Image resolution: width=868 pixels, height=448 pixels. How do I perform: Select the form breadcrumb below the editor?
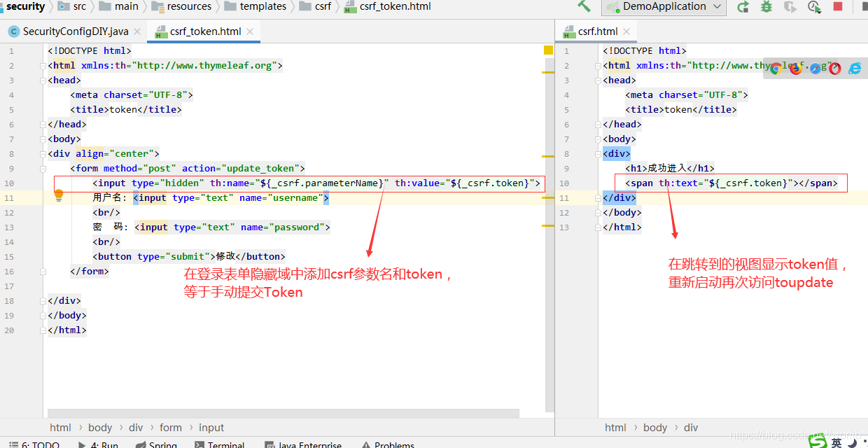[x=170, y=427]
